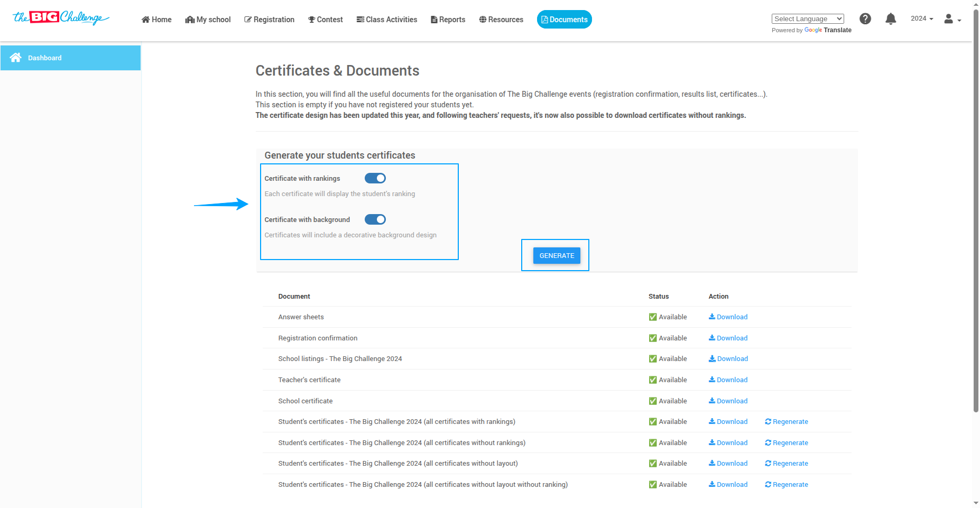Click regenerate icon for certificates without layout

768,463
